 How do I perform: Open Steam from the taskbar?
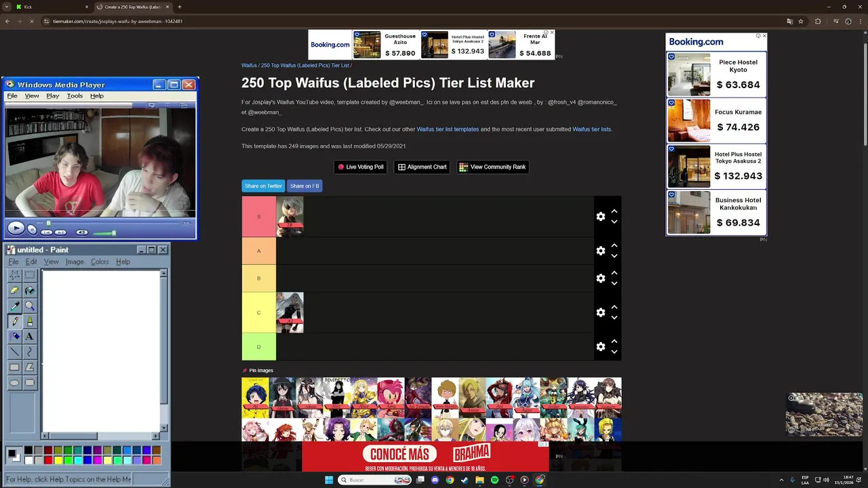465,480
